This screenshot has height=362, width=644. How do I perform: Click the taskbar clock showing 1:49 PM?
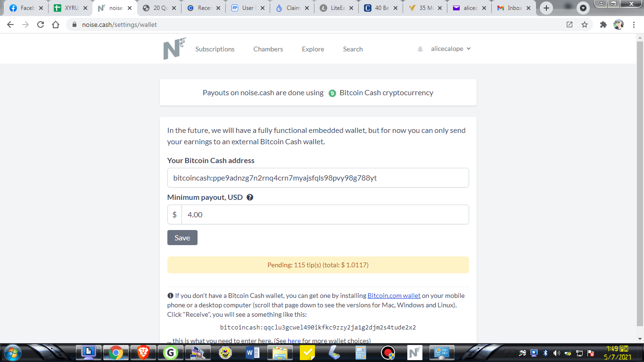(618, 353)
